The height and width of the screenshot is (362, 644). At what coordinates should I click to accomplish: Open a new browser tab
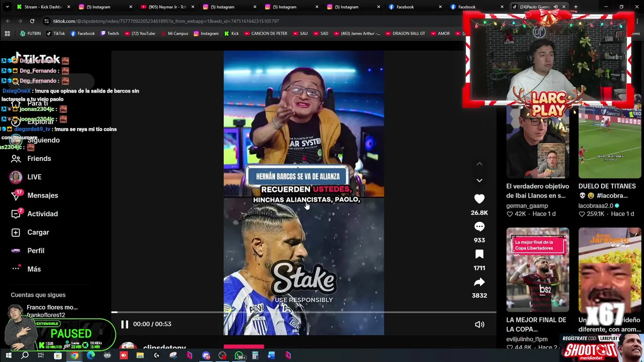coord(576,7)
